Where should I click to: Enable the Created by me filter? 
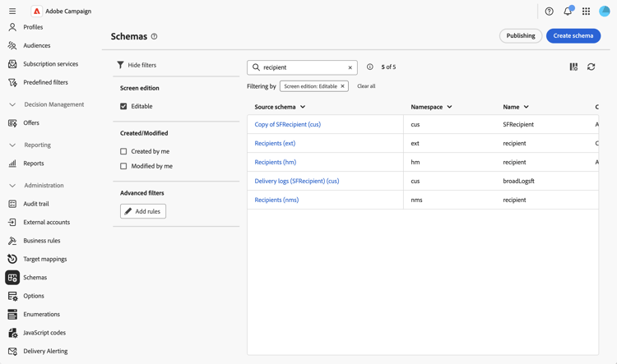(124, 151)
